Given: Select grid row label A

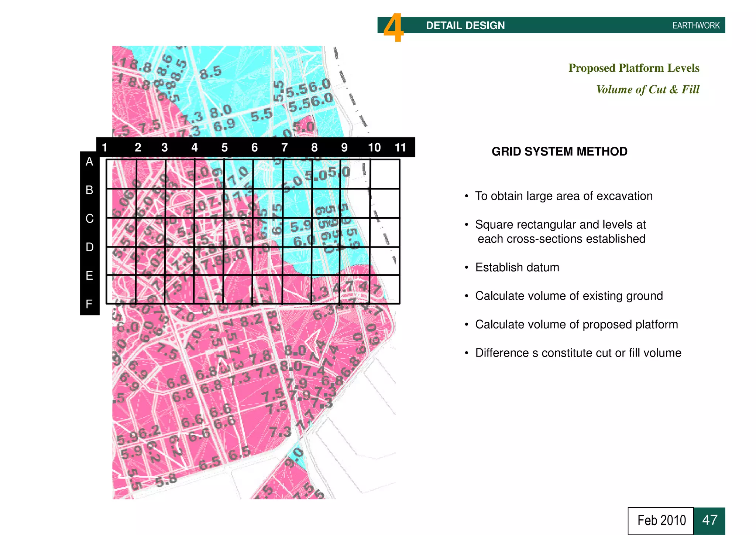Looking at the screenshot, I should (89, 161).
